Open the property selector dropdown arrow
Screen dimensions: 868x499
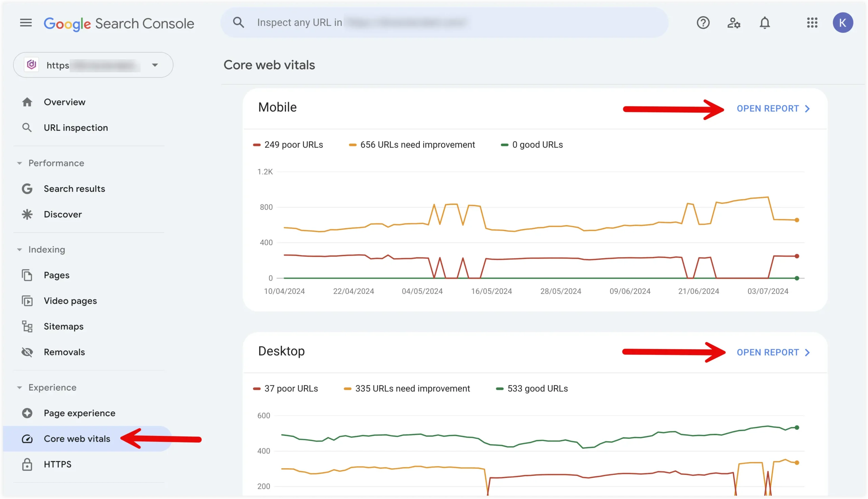coord(155,65)
